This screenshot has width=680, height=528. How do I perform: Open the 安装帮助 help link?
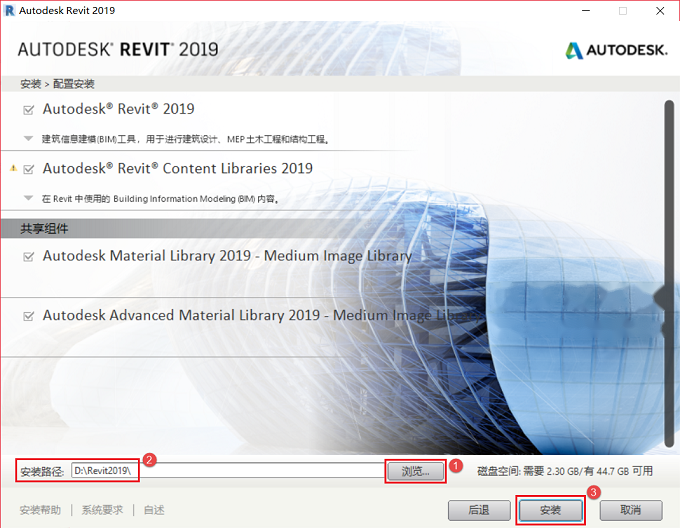pyautogui.click(x=40, y=510)
